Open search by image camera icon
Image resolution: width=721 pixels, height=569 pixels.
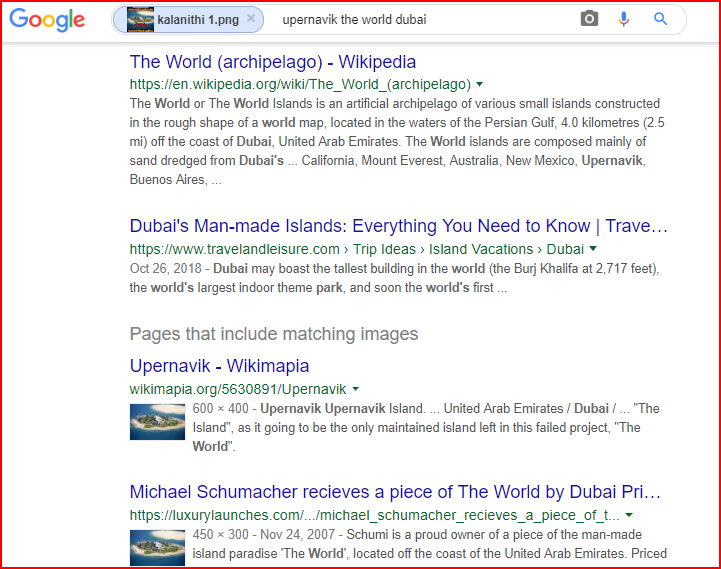(589, 19)
